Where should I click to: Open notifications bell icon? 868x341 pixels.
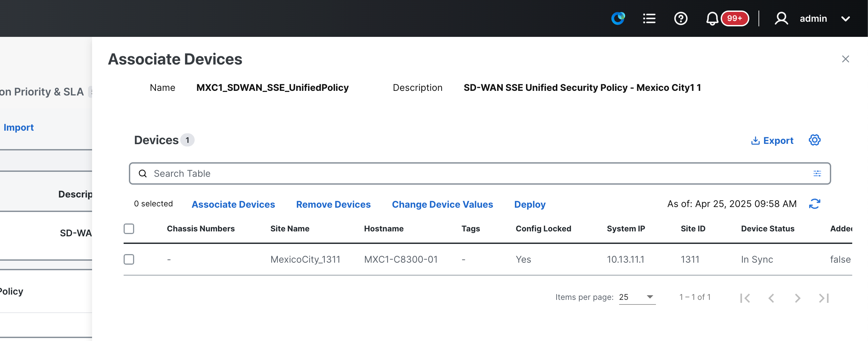tap(711, 18)
